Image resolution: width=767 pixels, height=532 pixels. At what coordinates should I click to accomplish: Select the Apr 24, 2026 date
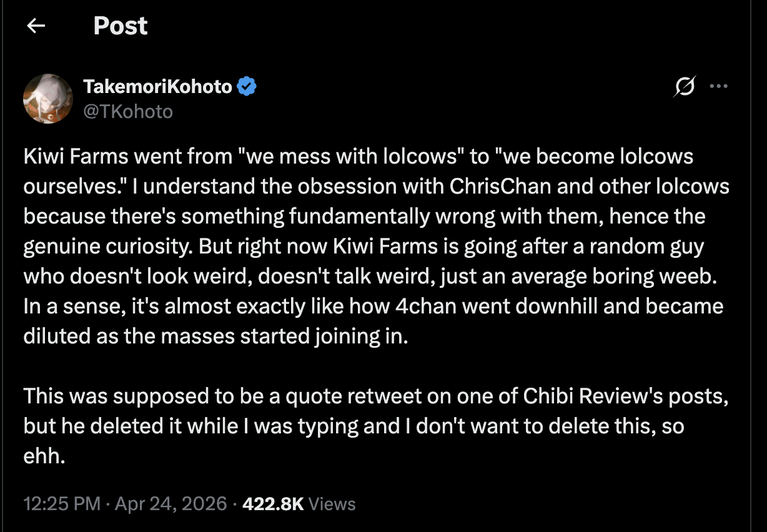171,504
